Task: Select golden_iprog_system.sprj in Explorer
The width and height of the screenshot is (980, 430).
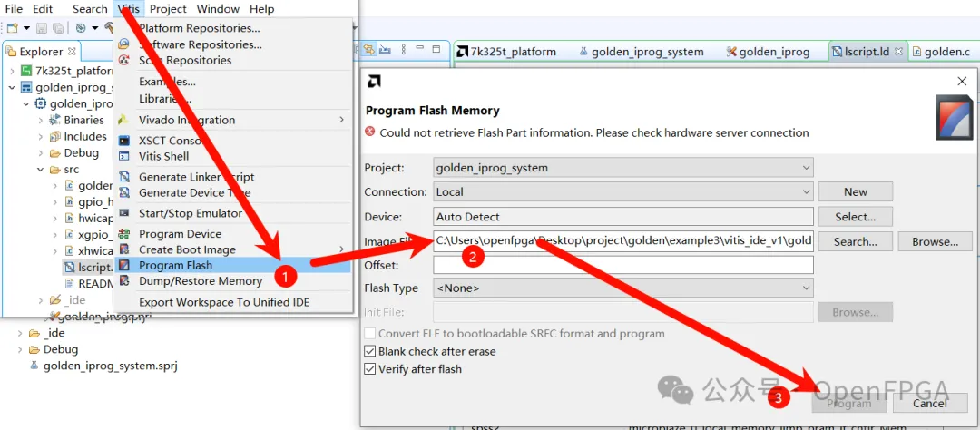Action: (111, 366)
